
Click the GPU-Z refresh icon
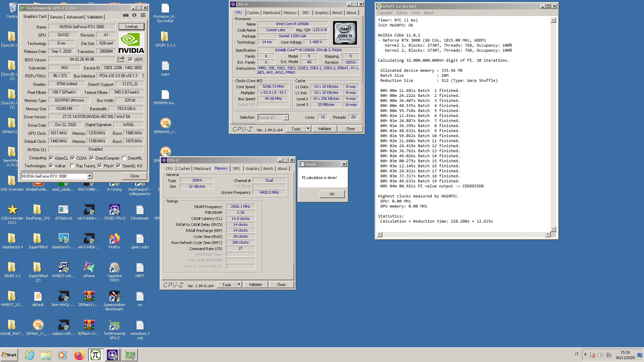134,15
